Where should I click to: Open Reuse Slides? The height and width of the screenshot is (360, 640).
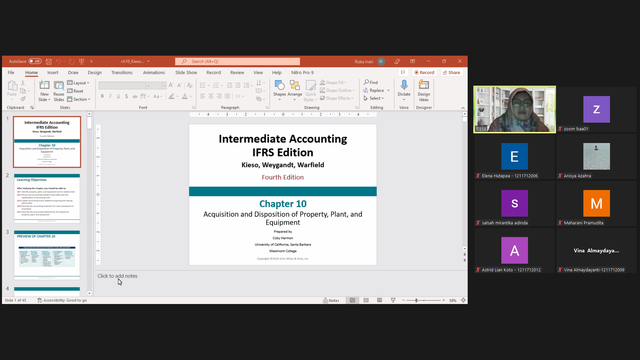pyautogui.click(x=59, y=91)
